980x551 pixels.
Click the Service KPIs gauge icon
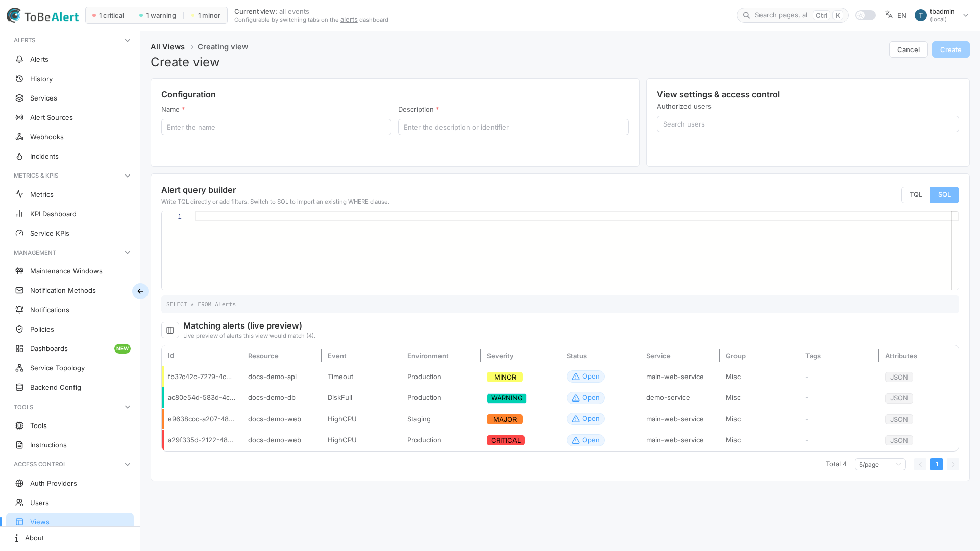(x=19, y=233)
